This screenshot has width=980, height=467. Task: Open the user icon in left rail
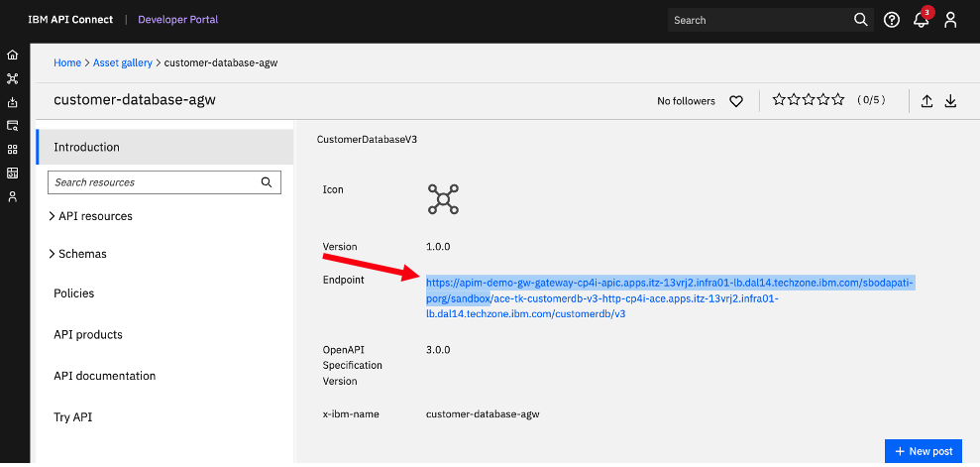pos(13,197)
